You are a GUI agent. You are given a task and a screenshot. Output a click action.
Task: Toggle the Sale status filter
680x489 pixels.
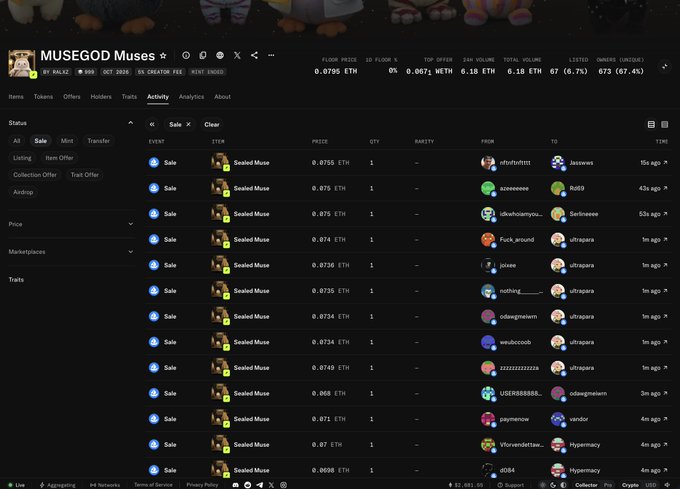40,141
